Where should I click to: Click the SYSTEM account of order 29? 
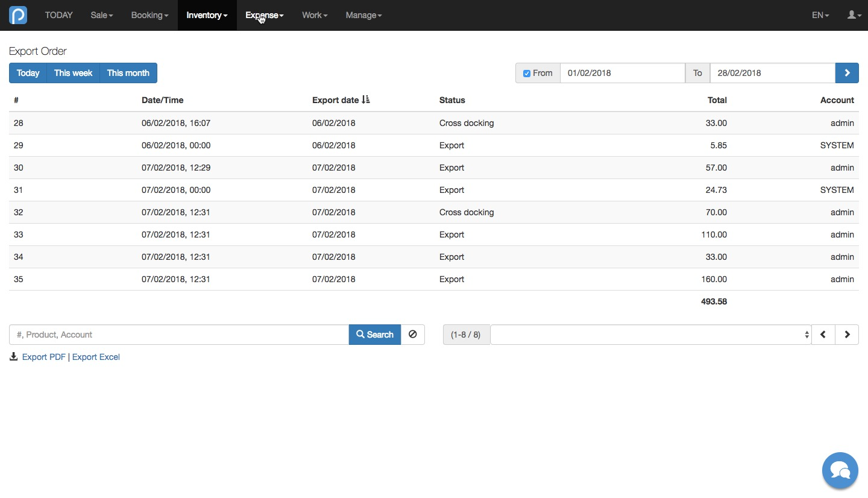(x=837, y=145)
